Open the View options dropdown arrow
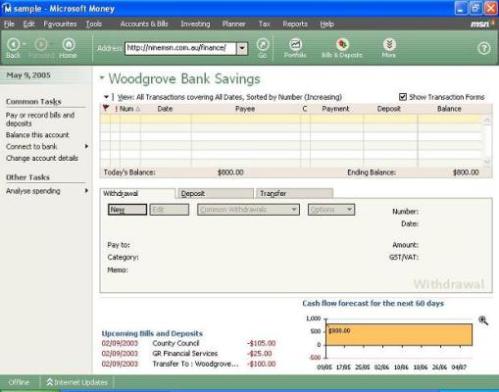The width and height of the screenshot is (499, 392). tap(106, 97)
